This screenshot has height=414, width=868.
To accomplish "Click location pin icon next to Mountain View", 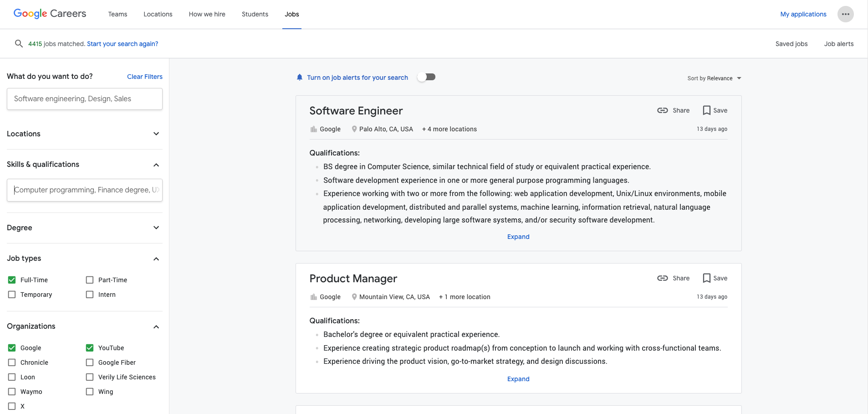I will click(x=354, y=297).
